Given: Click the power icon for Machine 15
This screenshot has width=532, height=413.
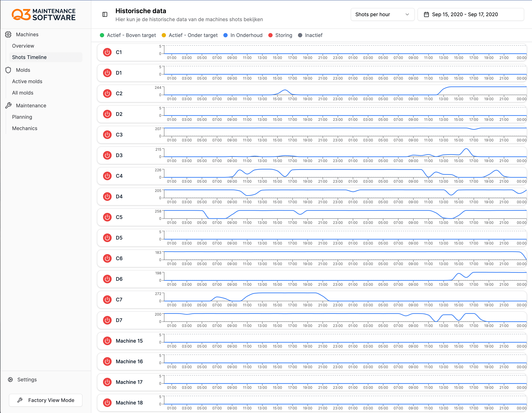Looking at the screenshot, I should tap(107, 341).
